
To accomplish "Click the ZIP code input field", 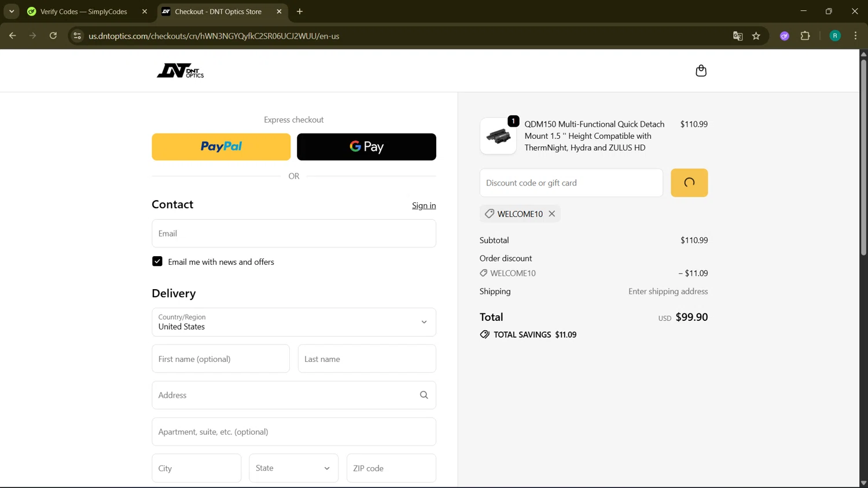I will tap(391, 468).
